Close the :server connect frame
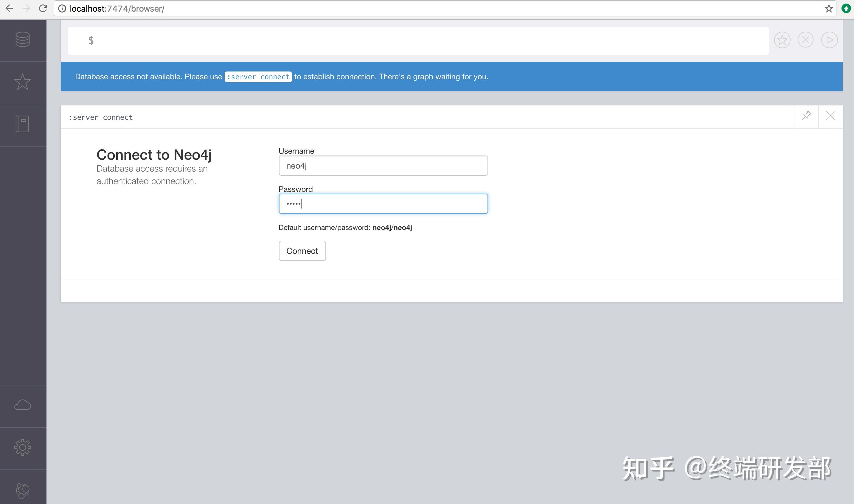The width and height of the screenshot is (854, 504). coord(831,116)
